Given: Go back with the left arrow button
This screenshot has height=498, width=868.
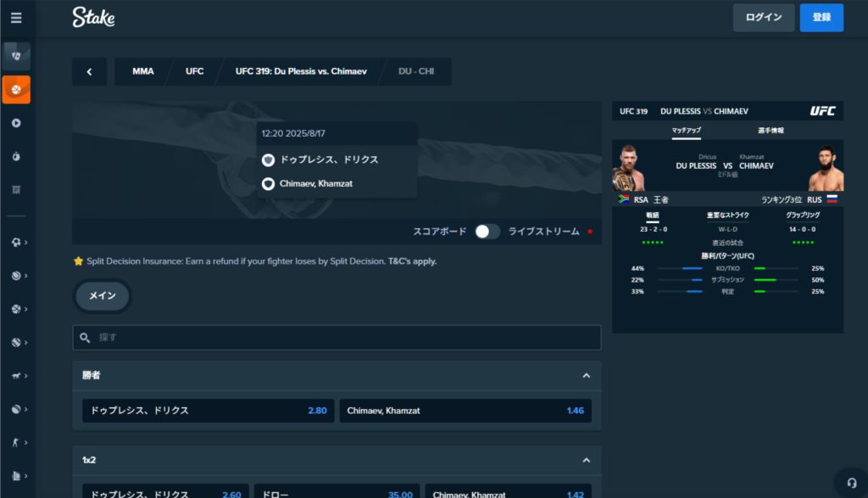Looking at the screenshot, I should (89, 71).
